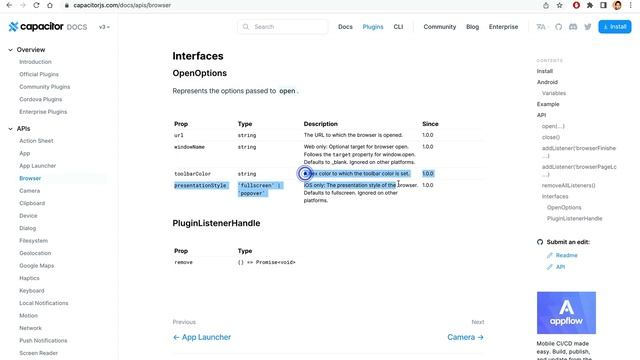Screen dimensions: 640x360
Task: Jump to OpenOptions in contents list
Action: [x=564, y=207]
